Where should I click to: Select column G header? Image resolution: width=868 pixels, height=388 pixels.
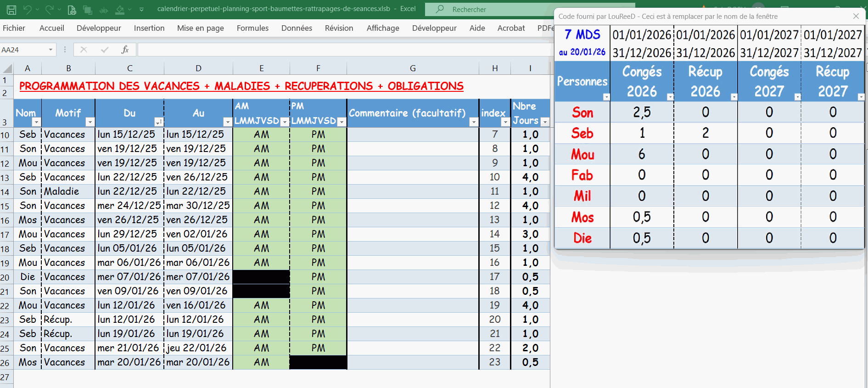pos(412,68)
